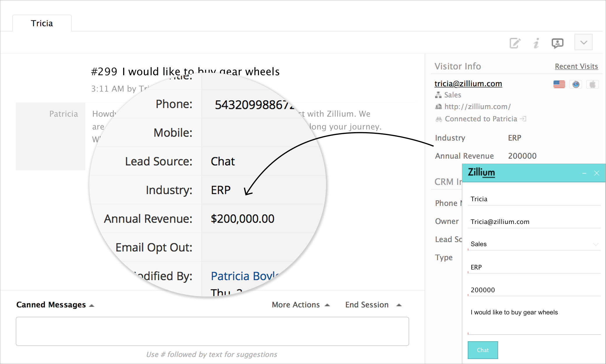Minimize the Zillium chat widget
Image resolution: width=606 pixels, height=364 pixels.
click(x=584, y=173)
